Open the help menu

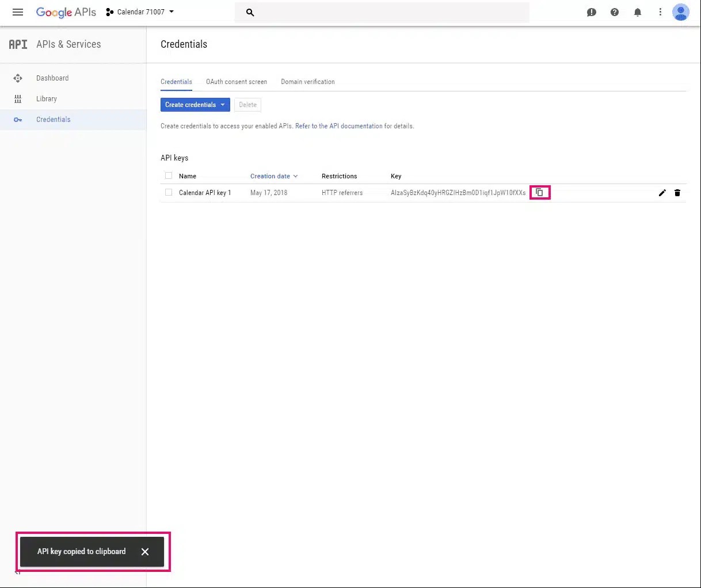614,12
